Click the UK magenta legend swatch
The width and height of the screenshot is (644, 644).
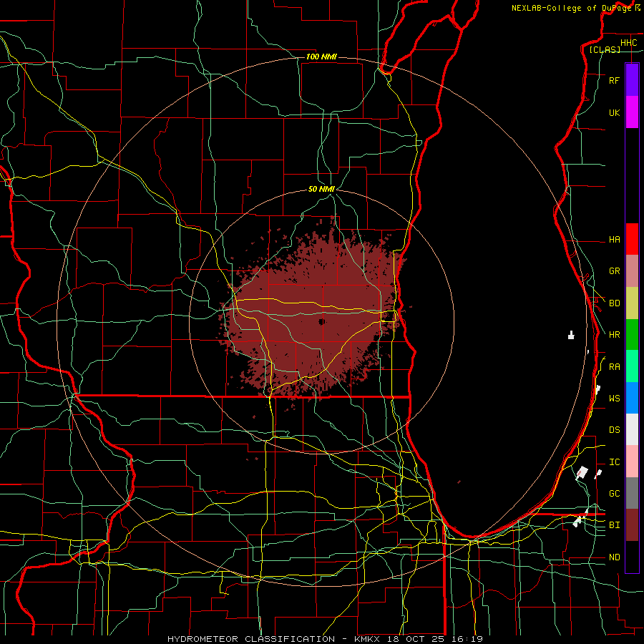coord(632,112)
